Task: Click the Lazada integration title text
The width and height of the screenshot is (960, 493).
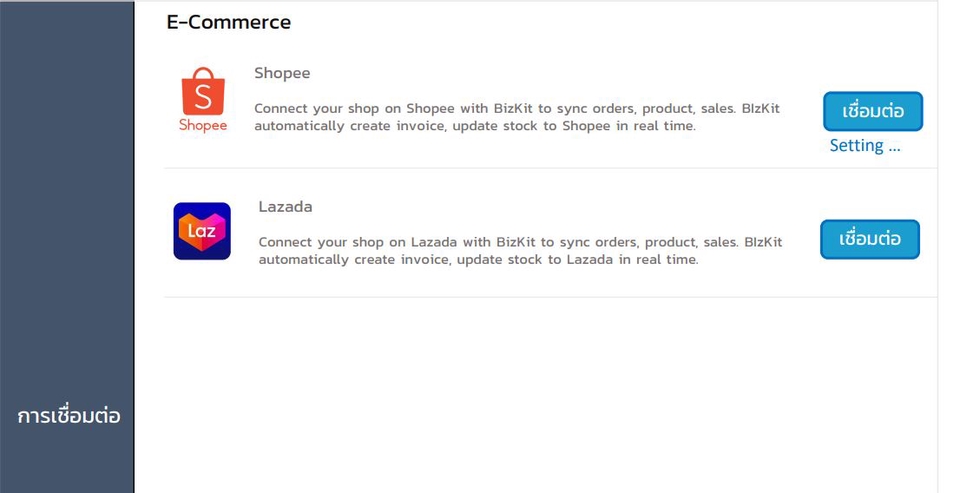Action: (x=285, y=206)
